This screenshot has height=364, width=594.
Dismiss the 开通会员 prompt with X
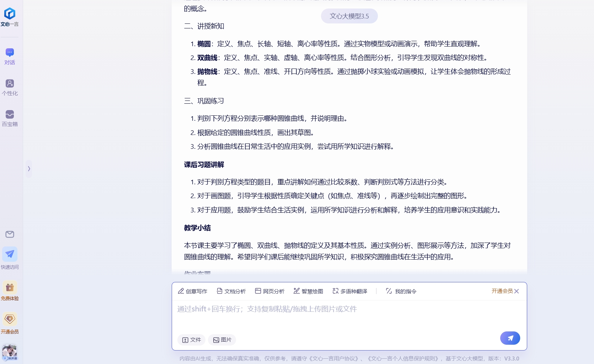pos(517,291)
